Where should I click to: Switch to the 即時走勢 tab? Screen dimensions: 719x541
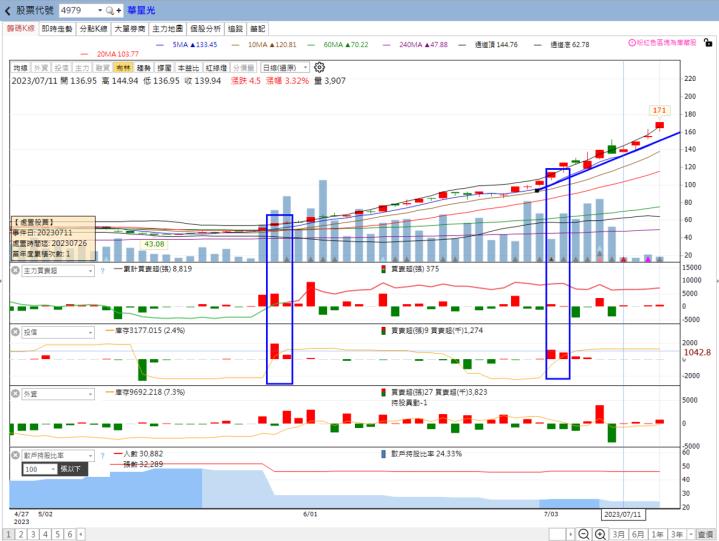point(57,29)
